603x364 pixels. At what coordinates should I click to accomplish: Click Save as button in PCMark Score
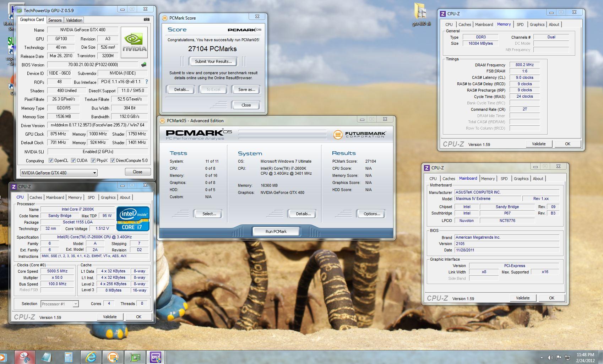(246, 89)
